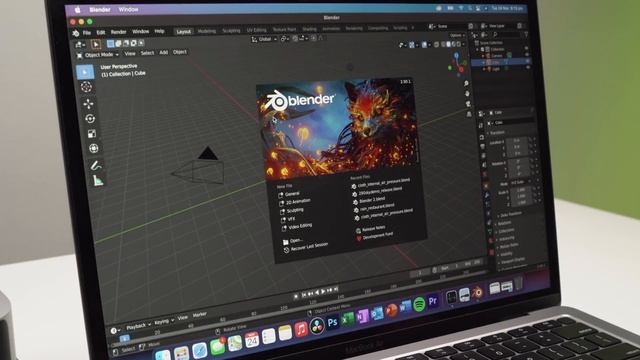
Task: Click the Blender icon in the Dock
Action: (477, 292)
